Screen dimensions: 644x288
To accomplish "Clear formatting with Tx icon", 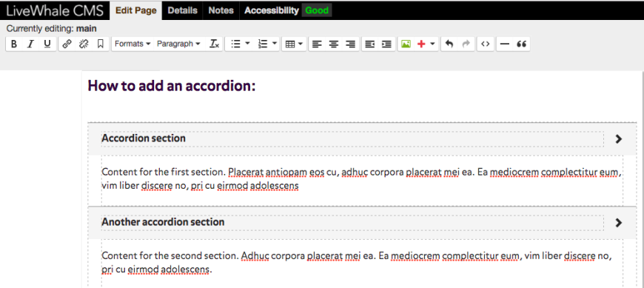I will [215, 44].
